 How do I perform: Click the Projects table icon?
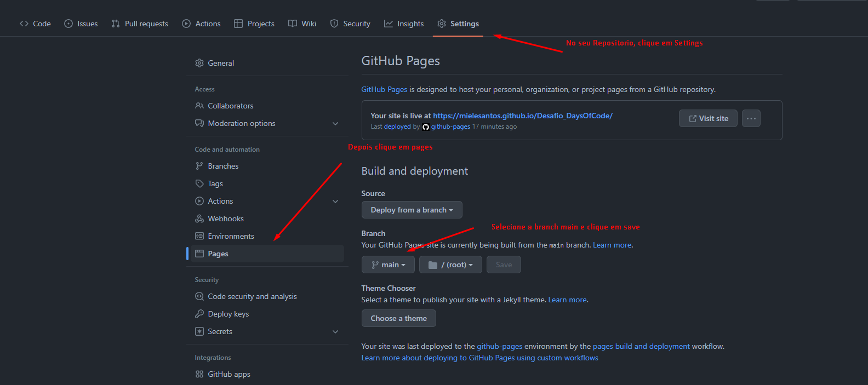point(238,24)
